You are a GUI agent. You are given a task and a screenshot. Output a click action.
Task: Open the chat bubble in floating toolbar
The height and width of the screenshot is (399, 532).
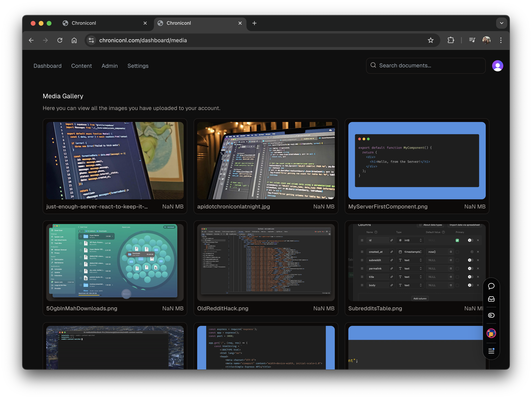tap(491, 286)
